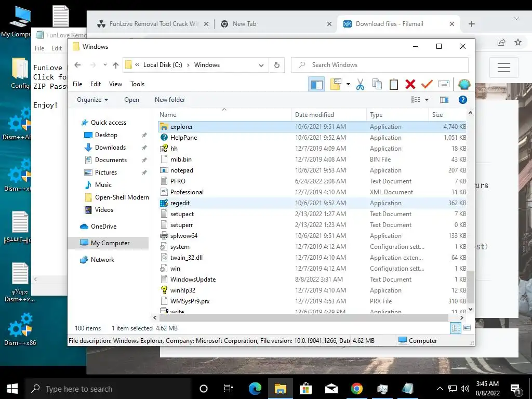Open the File menu in Windows explorer

click(77, 84)
